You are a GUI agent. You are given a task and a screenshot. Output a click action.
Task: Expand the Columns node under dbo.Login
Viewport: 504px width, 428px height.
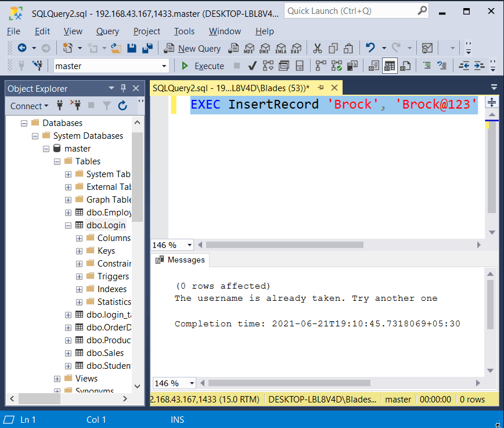click(80, 238)
